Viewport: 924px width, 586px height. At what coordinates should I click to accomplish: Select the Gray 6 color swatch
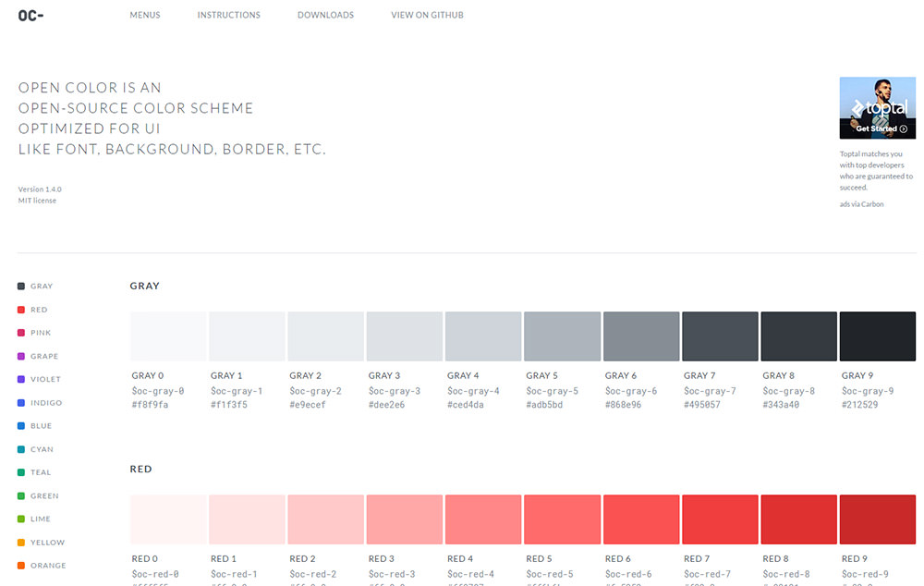[641, 336]
